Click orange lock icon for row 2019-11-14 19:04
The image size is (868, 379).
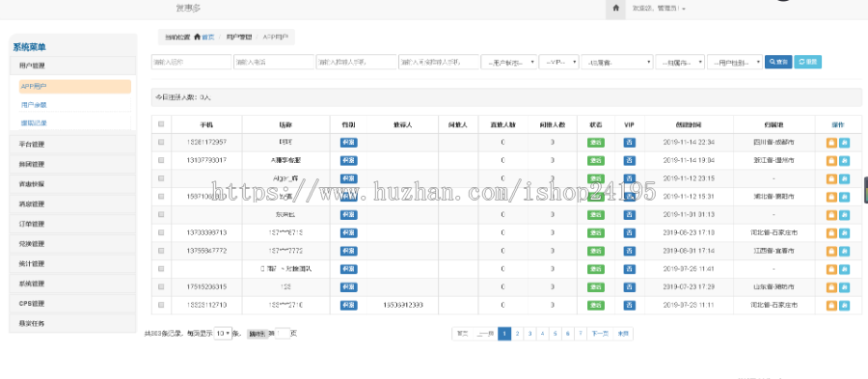pos(831,160)
